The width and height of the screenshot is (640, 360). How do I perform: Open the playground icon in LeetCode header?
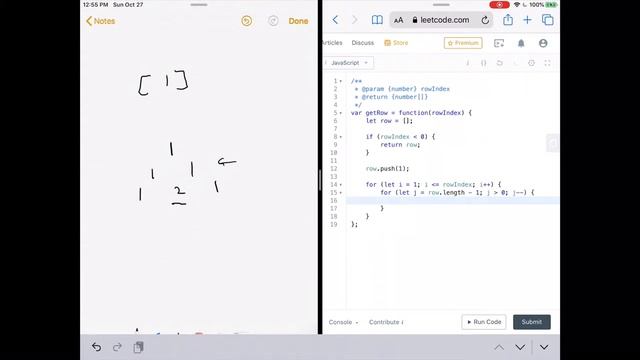[499, 43]
